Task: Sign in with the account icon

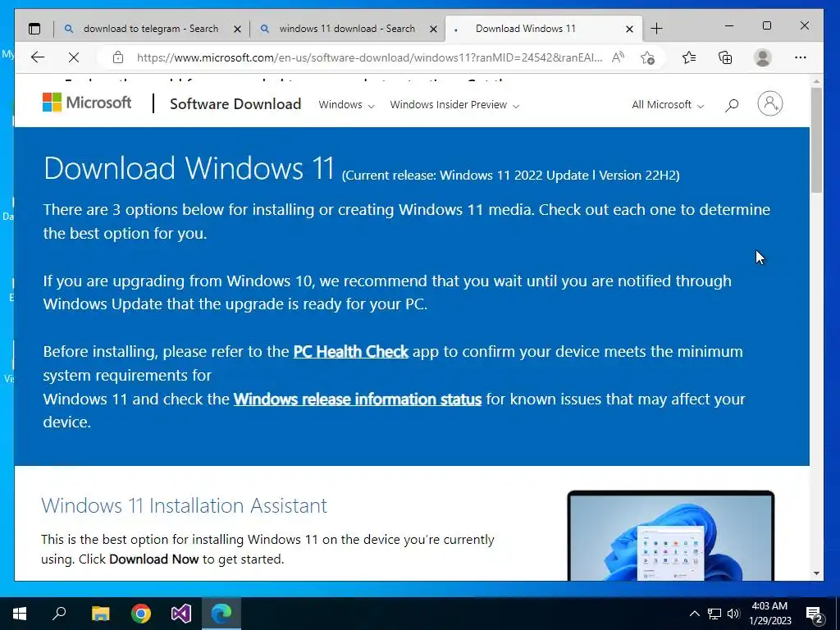Action: click(769, 103)
